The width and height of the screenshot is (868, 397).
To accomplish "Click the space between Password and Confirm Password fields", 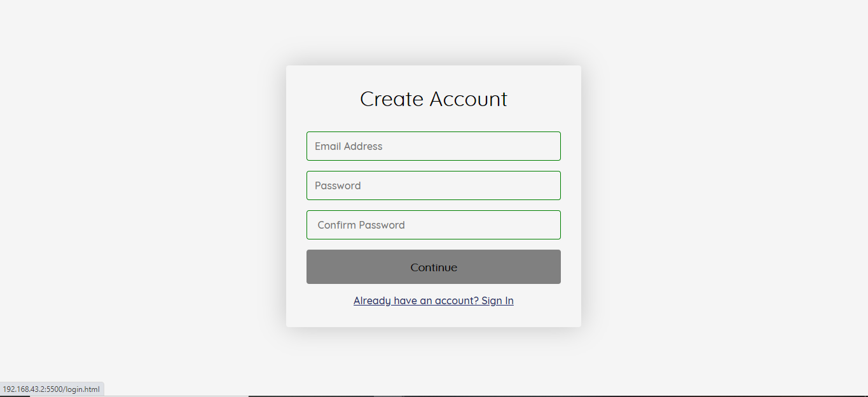I will click(433, 205).
